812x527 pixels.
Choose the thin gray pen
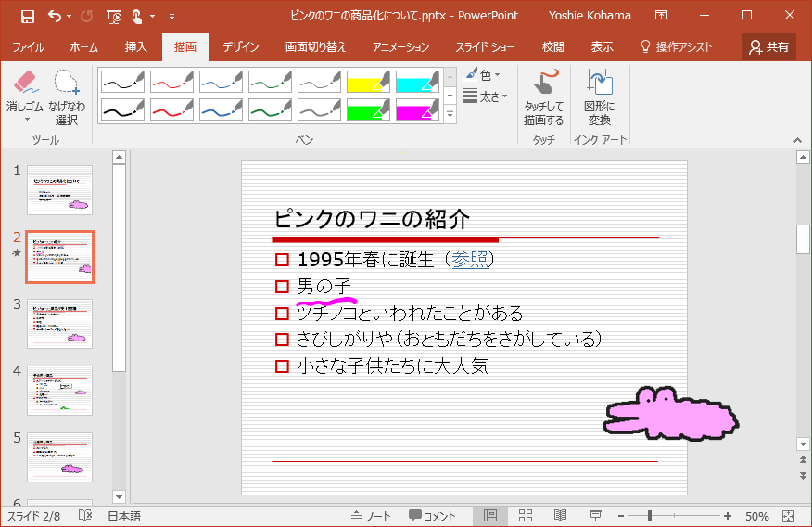(320, 82)
